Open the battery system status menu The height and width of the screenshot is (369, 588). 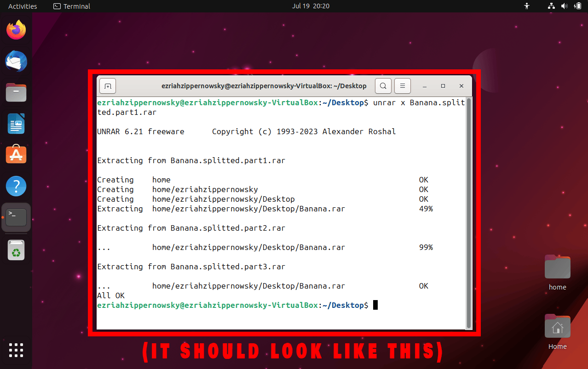[578, 6]
